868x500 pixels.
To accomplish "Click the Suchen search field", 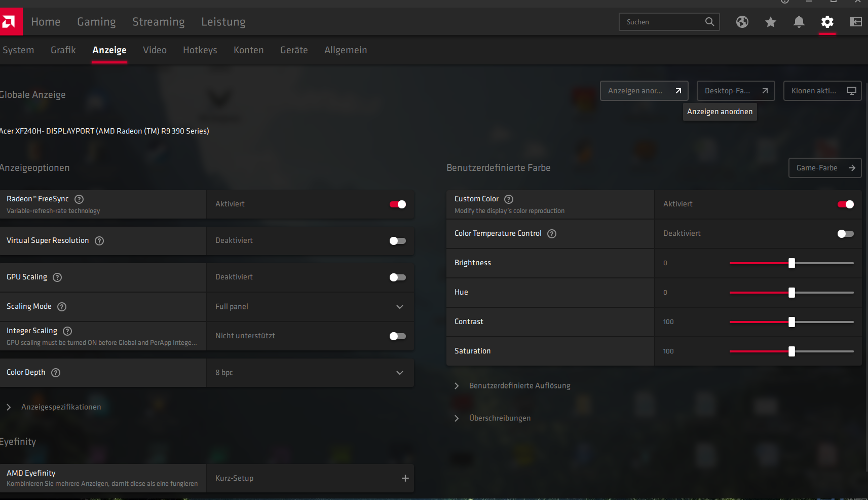I will (x=669, y=22).
